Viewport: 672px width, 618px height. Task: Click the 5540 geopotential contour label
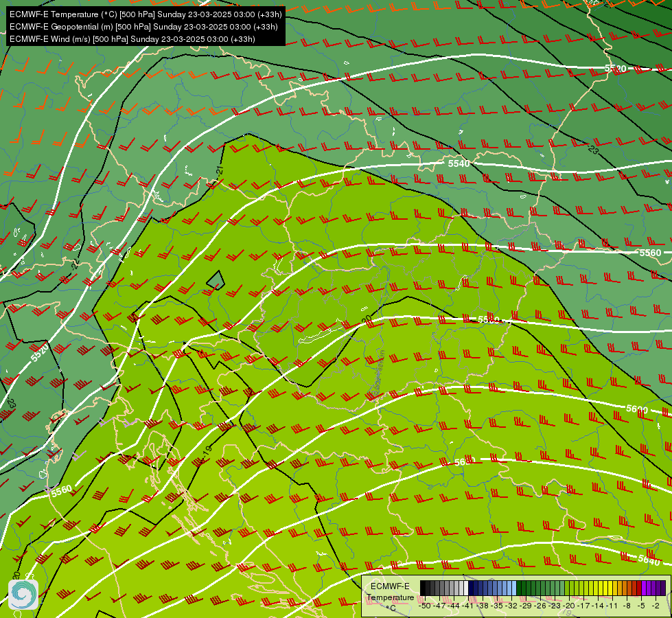coord(459,163)
